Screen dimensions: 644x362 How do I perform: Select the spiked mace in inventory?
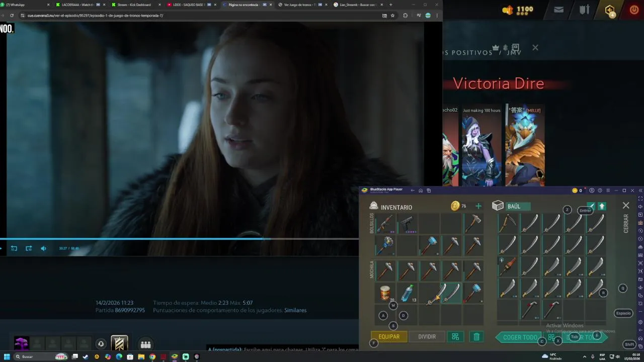[385, 246]
